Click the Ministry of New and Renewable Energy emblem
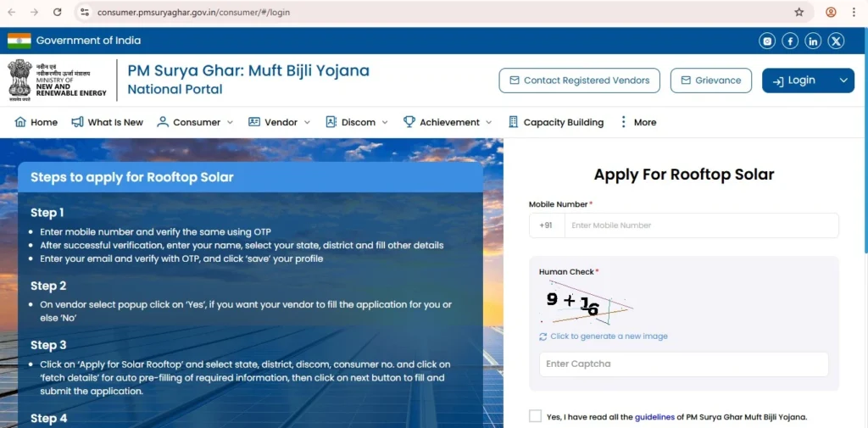The width and height of the screenshot is (868, 428). point(20,81)
